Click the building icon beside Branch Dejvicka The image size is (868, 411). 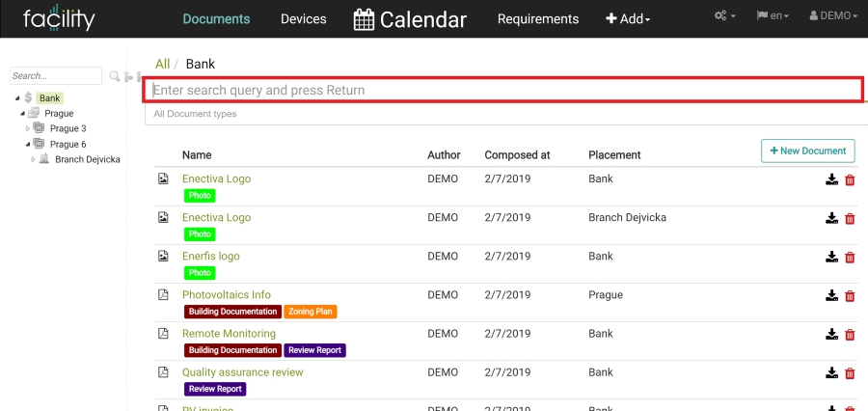point(43,159)
